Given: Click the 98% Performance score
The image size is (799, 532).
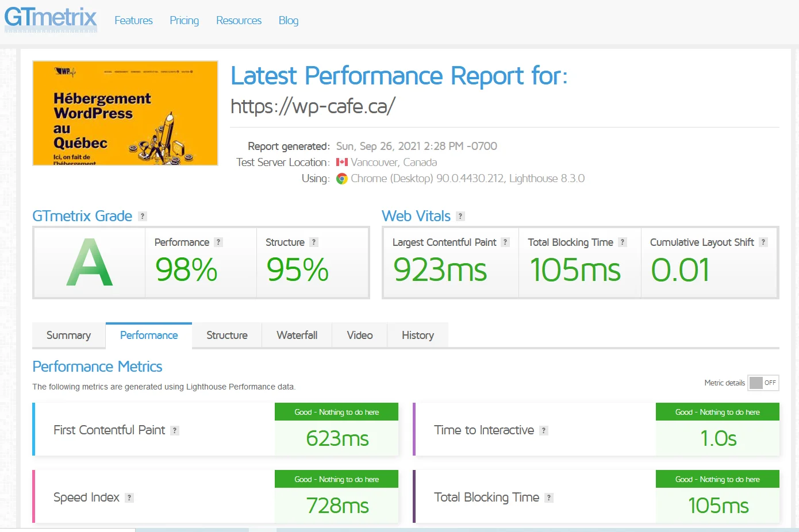Looking at the screenshot, I should (186, 269).
